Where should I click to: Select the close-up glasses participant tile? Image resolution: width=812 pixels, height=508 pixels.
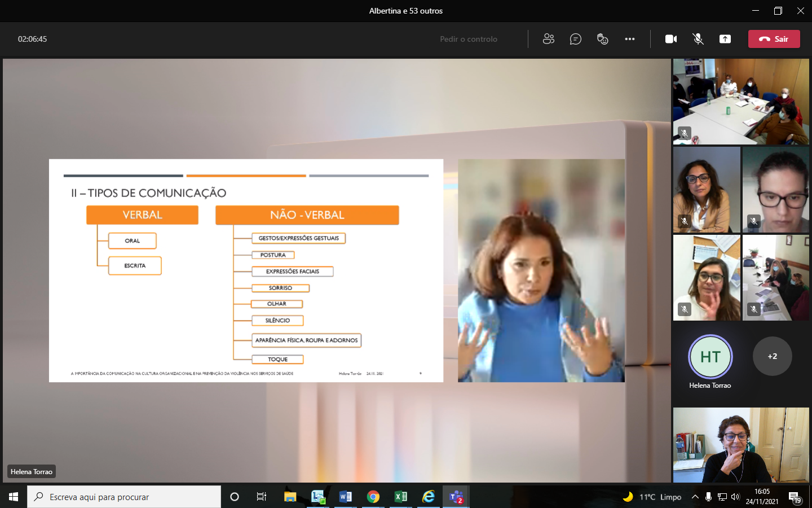(x=776, y=190)
